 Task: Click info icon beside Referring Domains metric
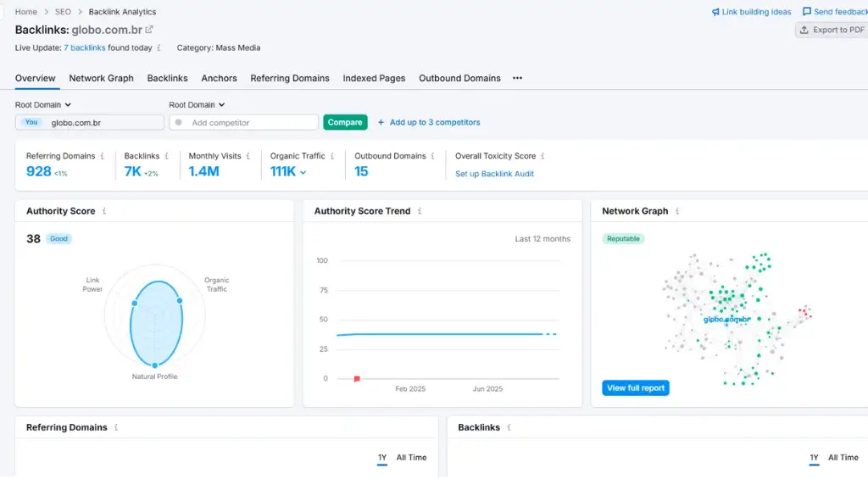pos(103,156)
